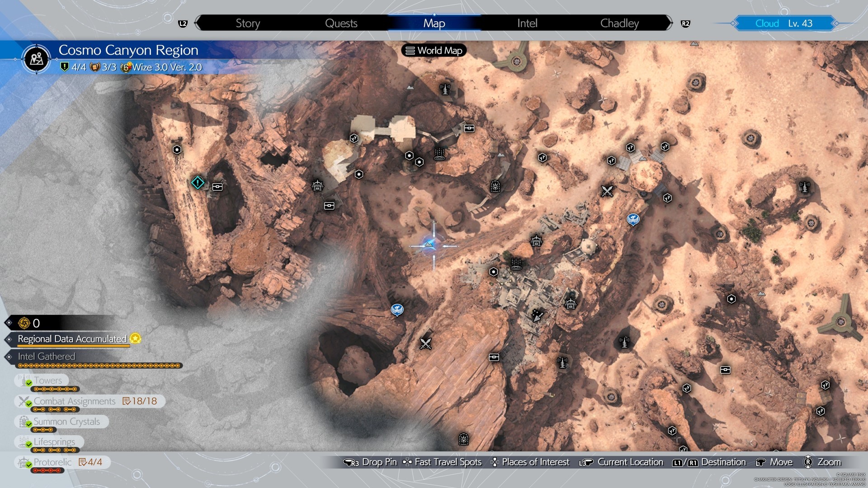Screen dimensions: 868x488
Task: Open the Chadley tab
Action: pos(619,23)
